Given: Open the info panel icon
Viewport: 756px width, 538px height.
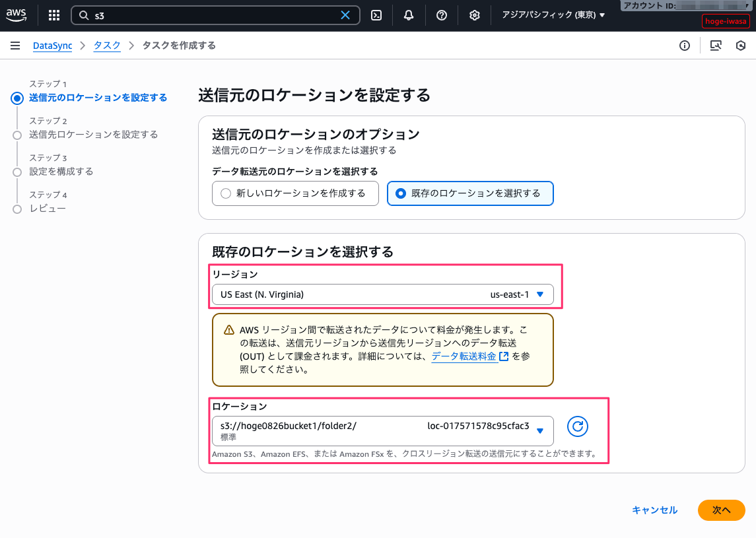Looking at the screenshot, I should pos(685,46).
